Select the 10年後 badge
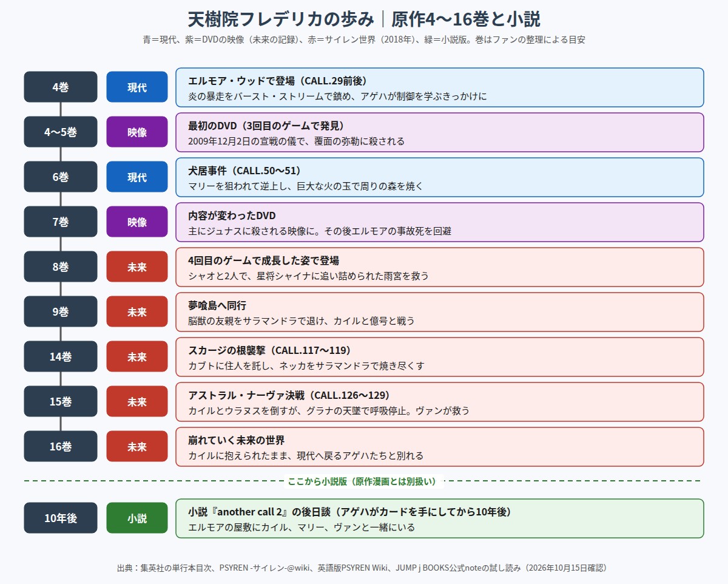 [61, 518]
